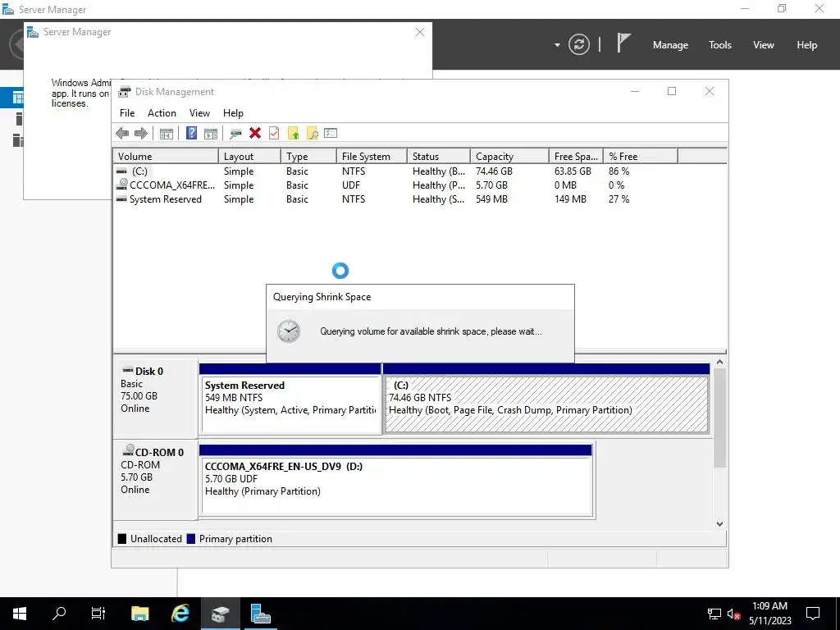Screen dimensions: 840x630
Task: Click the 74.46 GB capacity cell
Action: 494,171
